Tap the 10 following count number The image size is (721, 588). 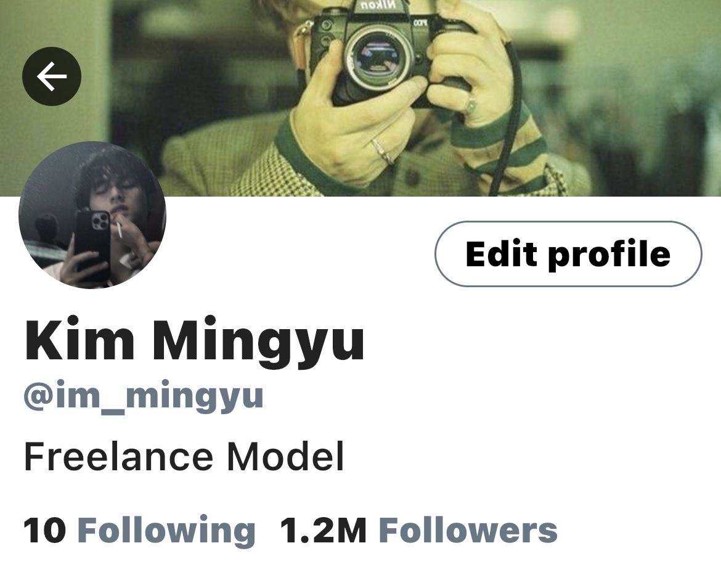point(44,531)
